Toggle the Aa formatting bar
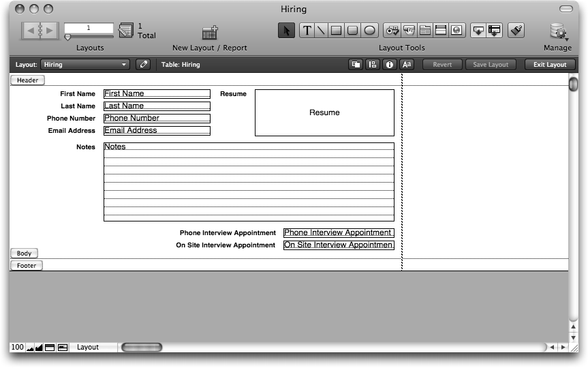Image resolution: width=588 pixels, height=368 pixels. (407, 65)
